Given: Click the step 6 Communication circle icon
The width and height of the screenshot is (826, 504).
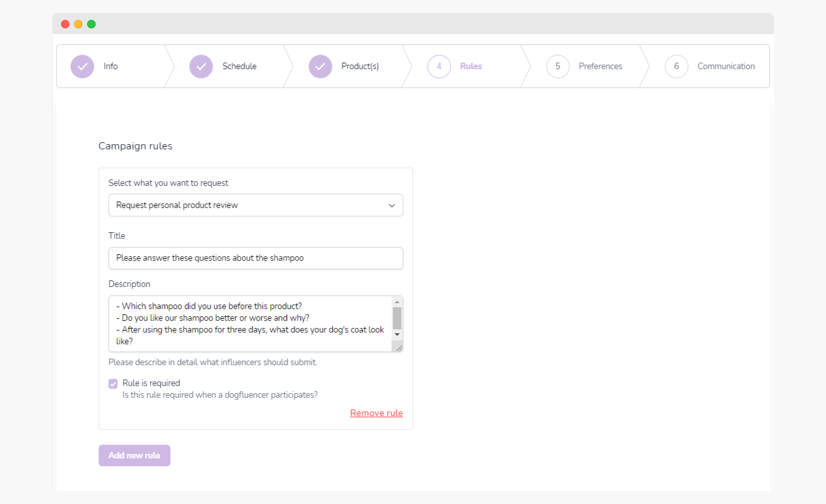Looking at the screenshot, I should [677, 67].
